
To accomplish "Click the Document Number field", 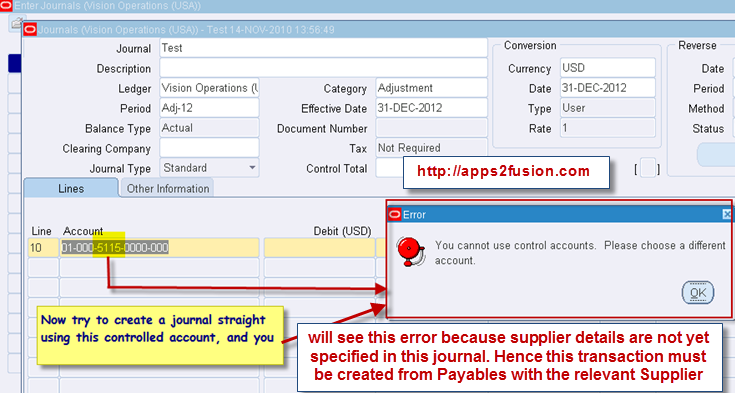I will coord(431,128).
